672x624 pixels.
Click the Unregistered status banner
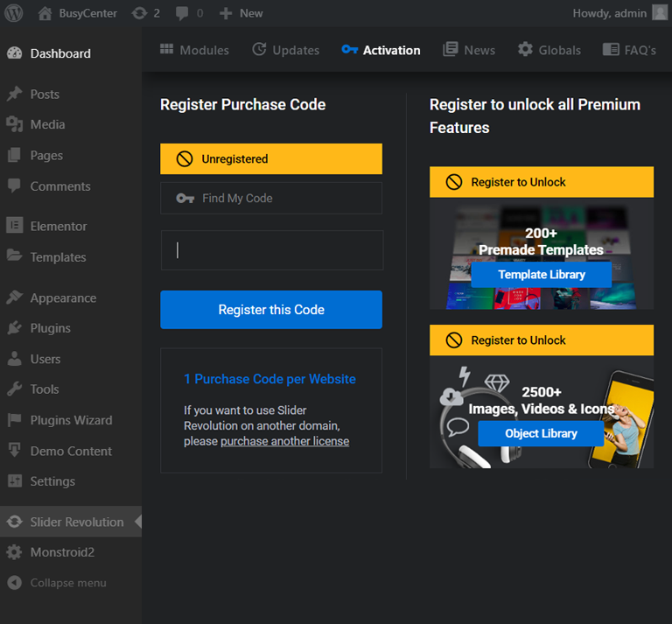[x=271, y=159]
